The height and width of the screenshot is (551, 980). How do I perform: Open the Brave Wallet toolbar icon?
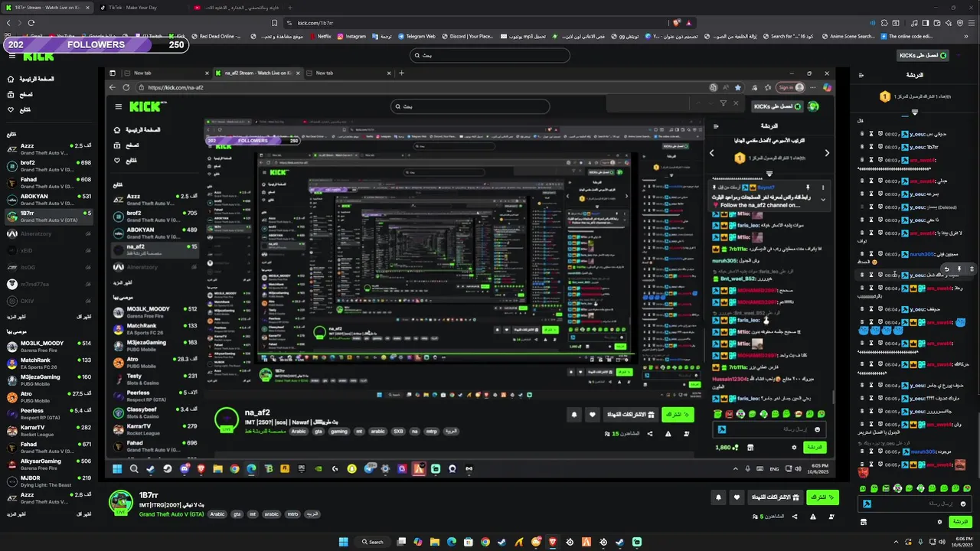point(937,23)
